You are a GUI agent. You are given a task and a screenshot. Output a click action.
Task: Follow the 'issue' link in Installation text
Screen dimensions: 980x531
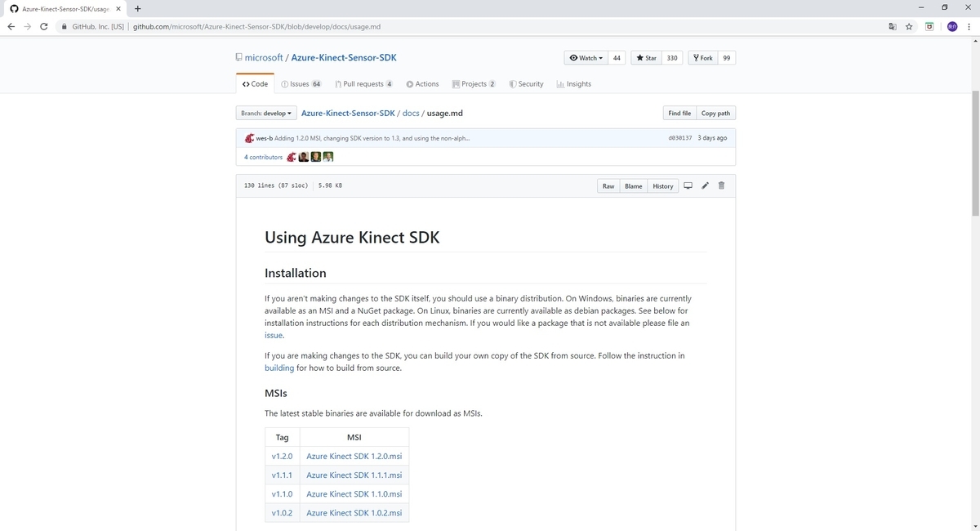pos(274,336)
